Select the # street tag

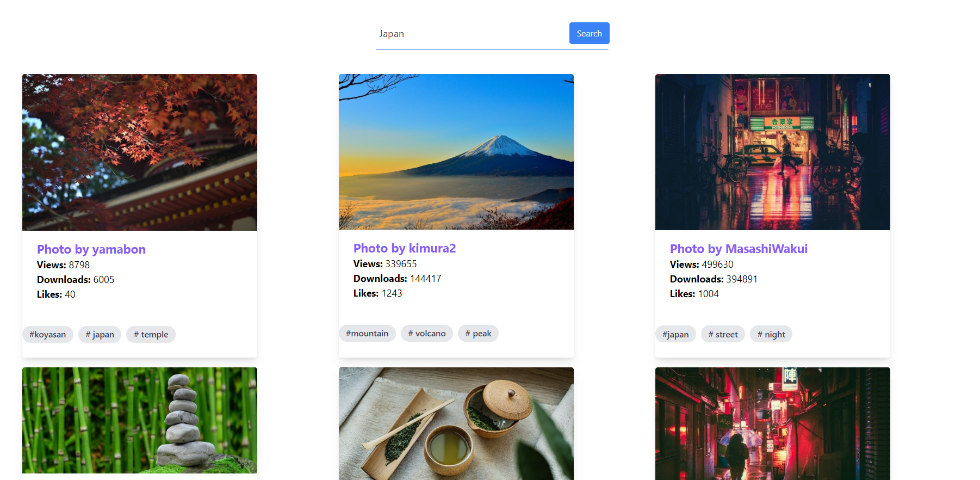(x=723, y=334)
